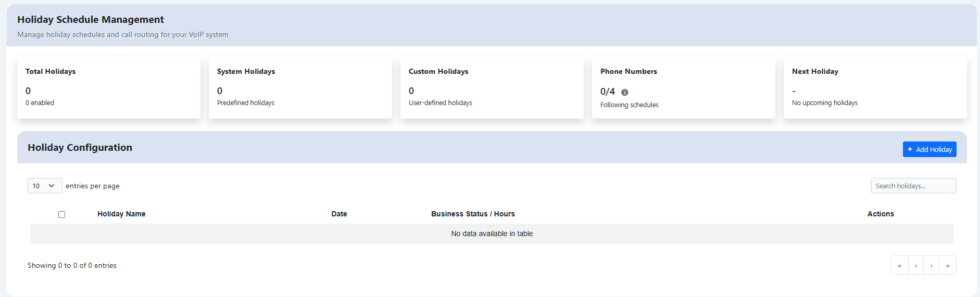Open the entries per page dropdown

click(45, 186)
